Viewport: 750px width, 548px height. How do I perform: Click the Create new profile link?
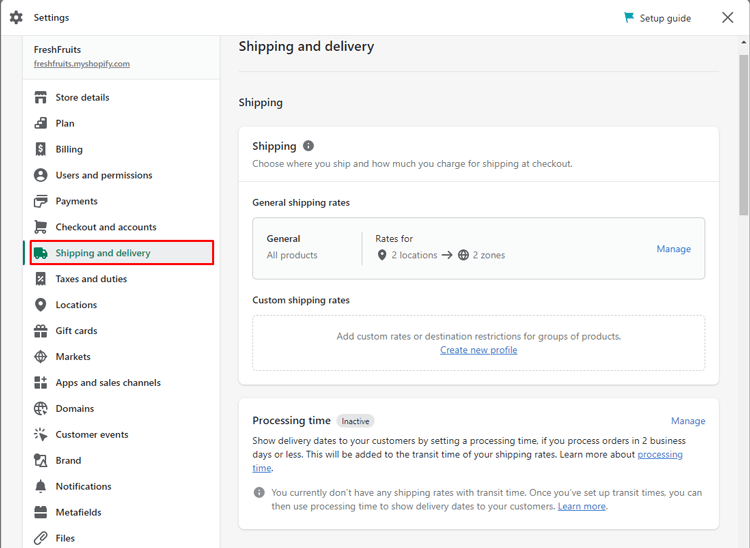(479, 350)
